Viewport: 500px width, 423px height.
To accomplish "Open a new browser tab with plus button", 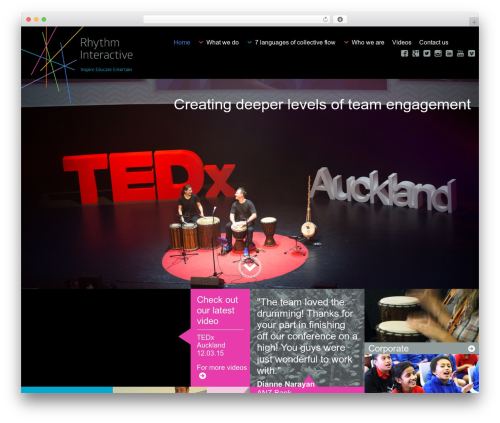I will (474, 22).
